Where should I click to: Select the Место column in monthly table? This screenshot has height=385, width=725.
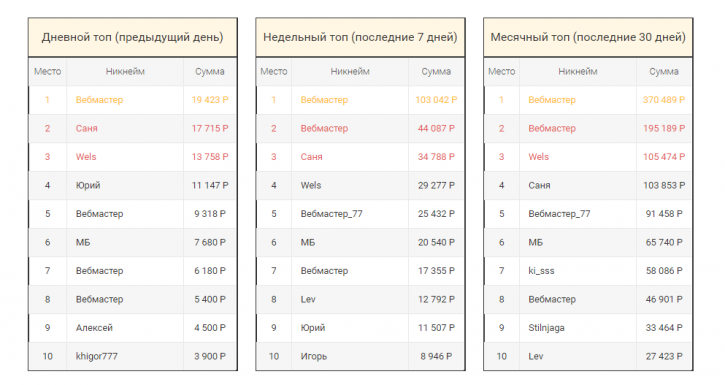501,72
